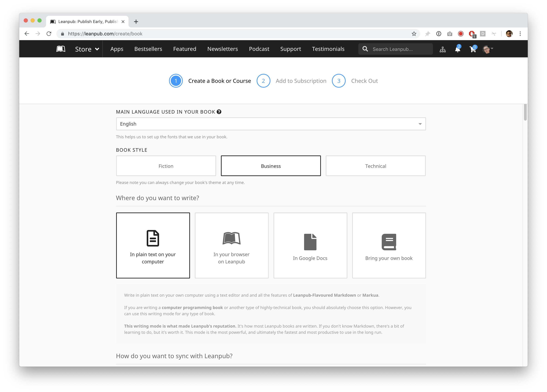Click step 2 Add to Subscription

291,81
